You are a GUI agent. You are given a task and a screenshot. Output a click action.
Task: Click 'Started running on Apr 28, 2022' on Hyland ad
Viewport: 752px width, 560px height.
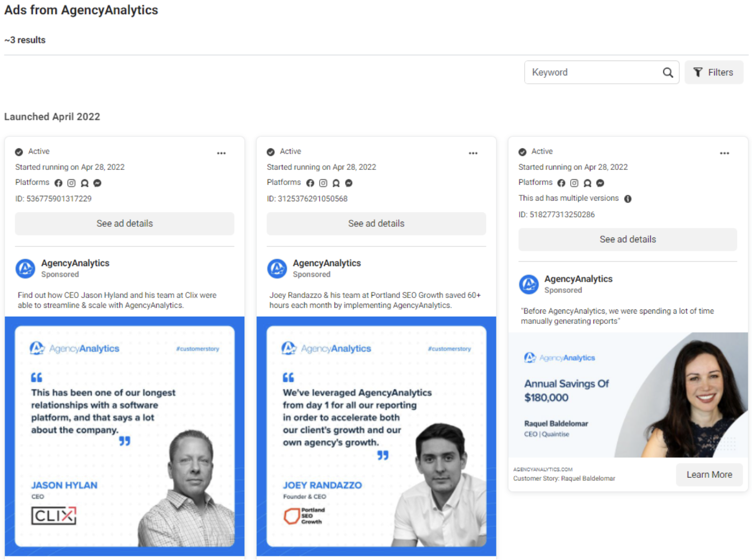[70, 167]
